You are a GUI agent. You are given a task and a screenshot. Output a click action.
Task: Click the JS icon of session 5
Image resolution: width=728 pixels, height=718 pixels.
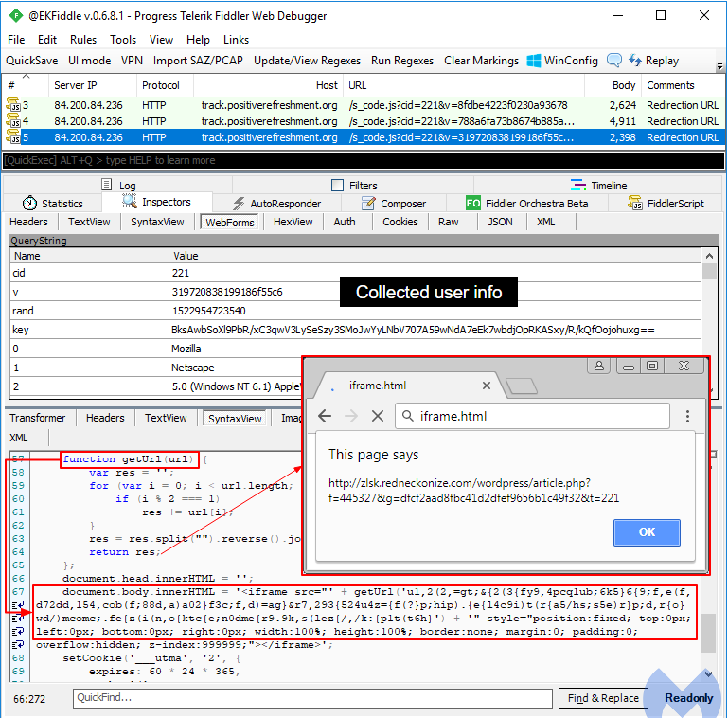[13, 137]
